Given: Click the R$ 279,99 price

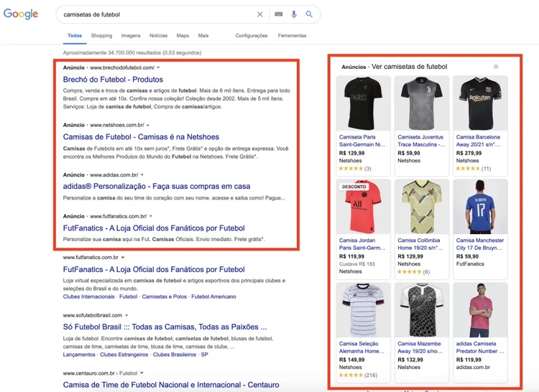Looking at the screenshot, I should coord(469,153).
